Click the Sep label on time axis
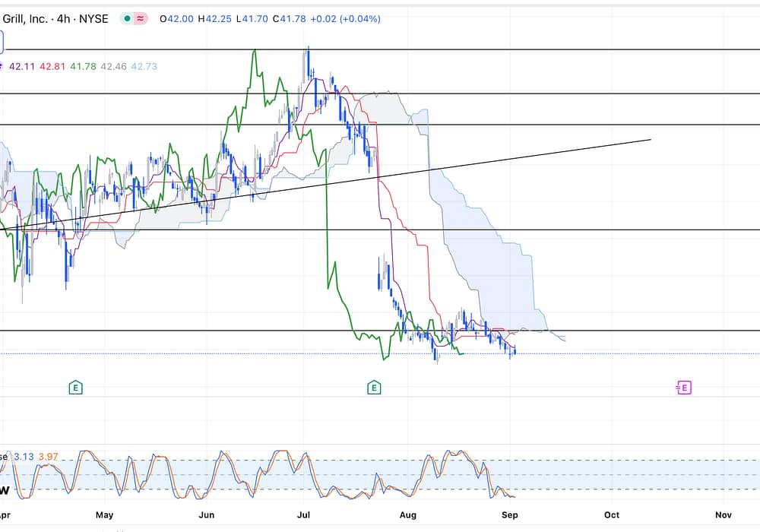The image size is (760, 532). tap(510, 515)
